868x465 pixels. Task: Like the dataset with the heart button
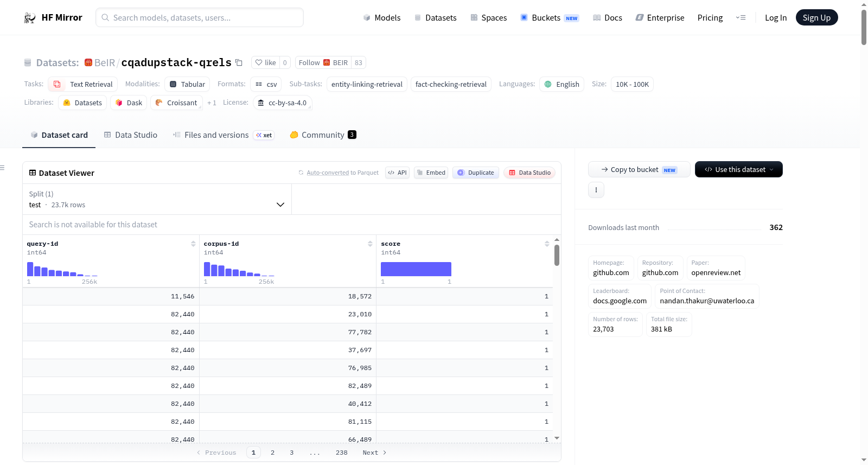tap(265, 62)
